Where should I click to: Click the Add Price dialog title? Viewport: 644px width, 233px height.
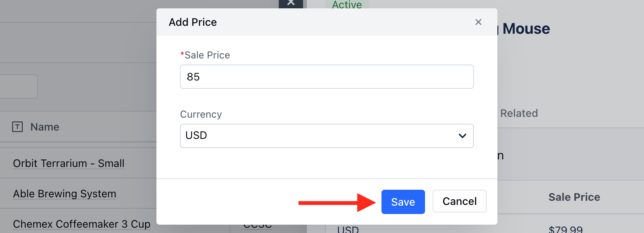[193, 22]
